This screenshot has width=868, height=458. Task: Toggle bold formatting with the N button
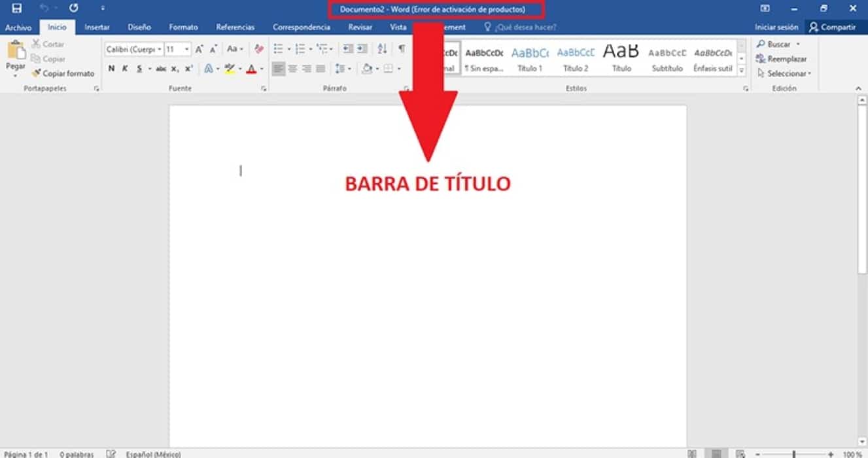(x=111, y=69)
